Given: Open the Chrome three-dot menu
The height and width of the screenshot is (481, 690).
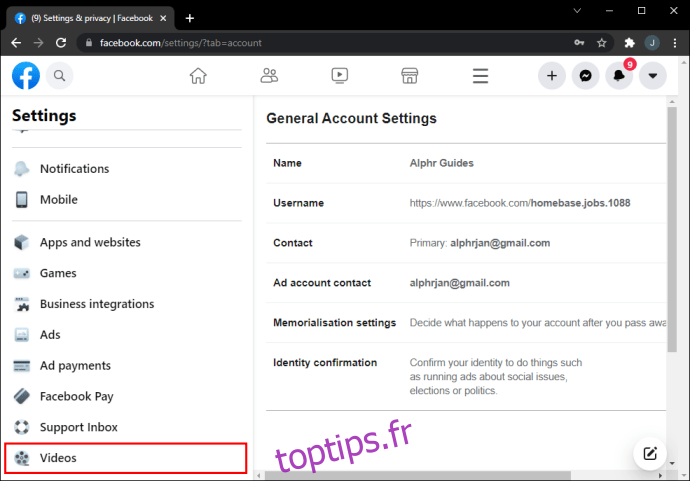Looking at the screenshot, I should tap(675, 43).
